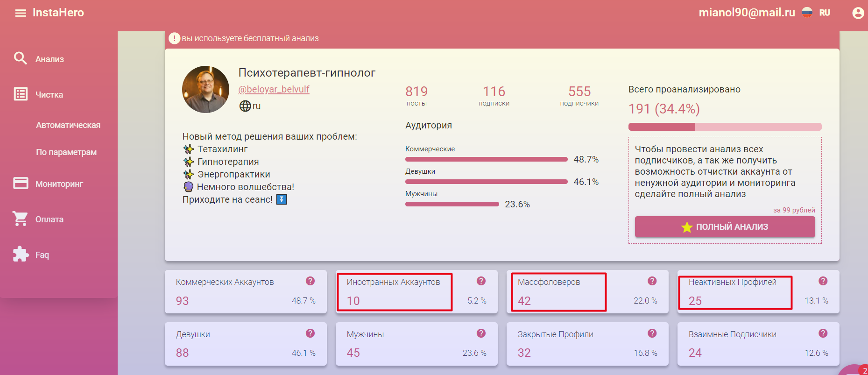Click the help icon on Закрытые Профили card

coord(652,333)
